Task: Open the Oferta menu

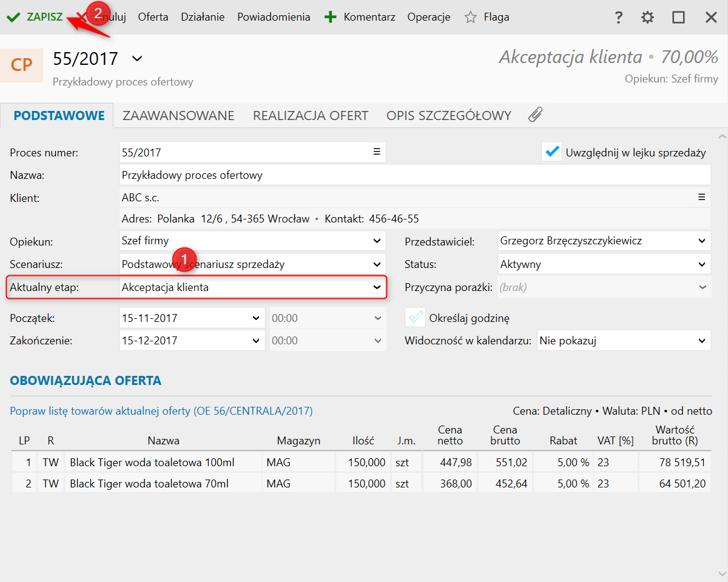Action: coord(153,17)
